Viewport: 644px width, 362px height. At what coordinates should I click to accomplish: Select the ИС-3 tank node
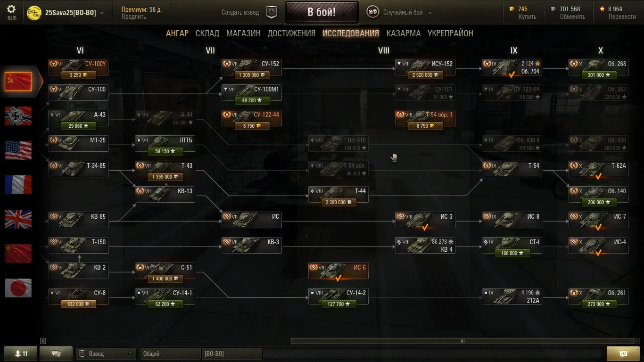pos(425,220)
